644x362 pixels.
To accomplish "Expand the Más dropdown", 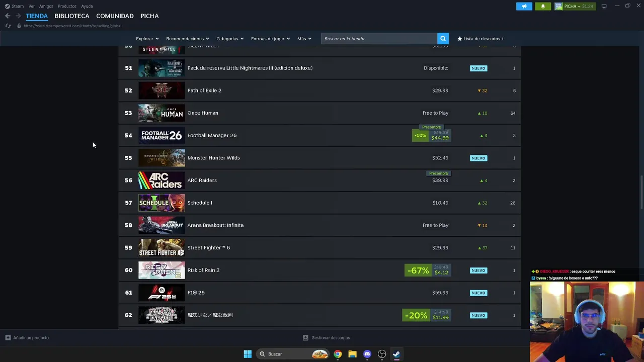I will [304, 39].
